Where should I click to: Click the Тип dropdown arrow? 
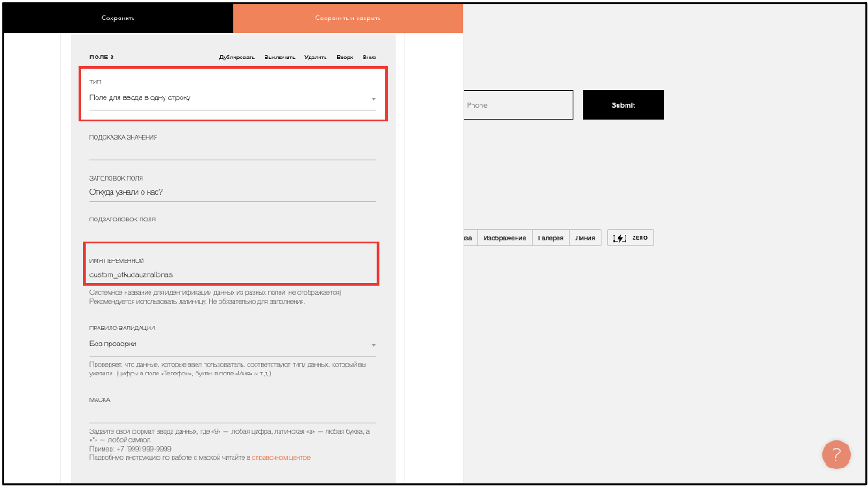[373, 99]
